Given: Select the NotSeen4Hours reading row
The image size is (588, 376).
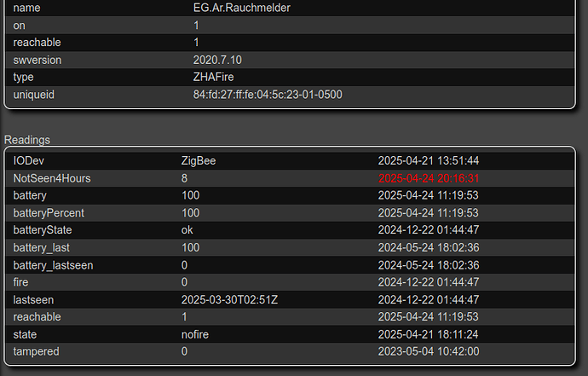Looking at the screenshot, I should (x=290, y=178).
